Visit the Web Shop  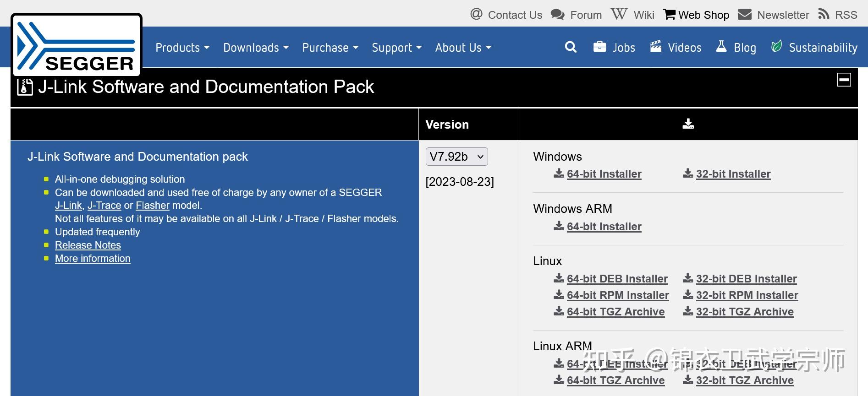pos(703,15)
